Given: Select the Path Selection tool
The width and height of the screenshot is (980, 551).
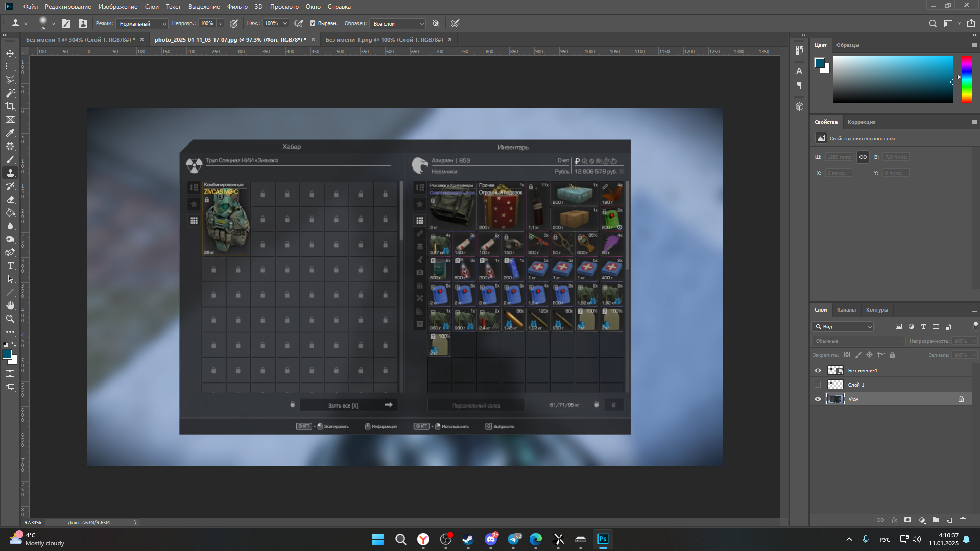Looking at the screenshot, I should point(10,279).
